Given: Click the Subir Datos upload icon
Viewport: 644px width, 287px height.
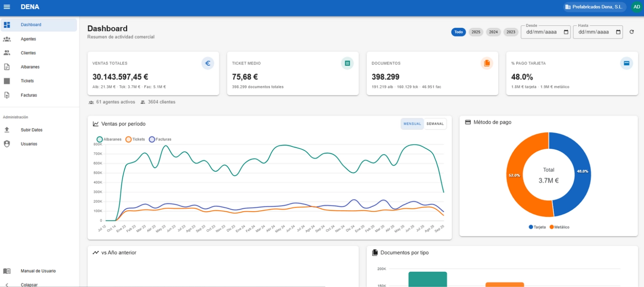Looking at the screenshot, I should click(7, 130).
